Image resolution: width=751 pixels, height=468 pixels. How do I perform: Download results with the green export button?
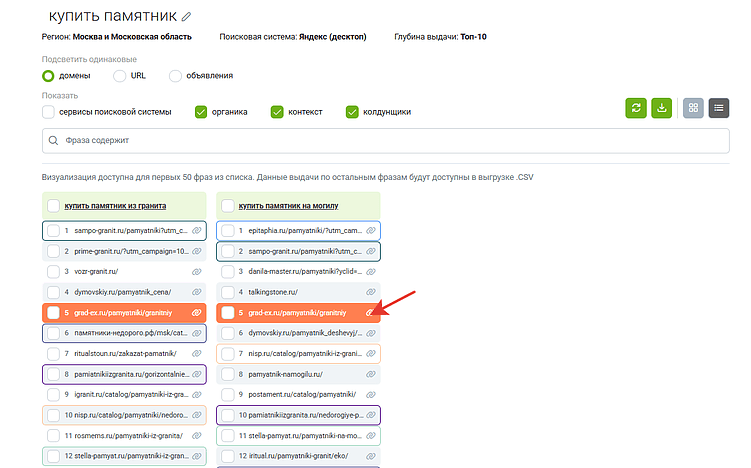click(661, 109)
